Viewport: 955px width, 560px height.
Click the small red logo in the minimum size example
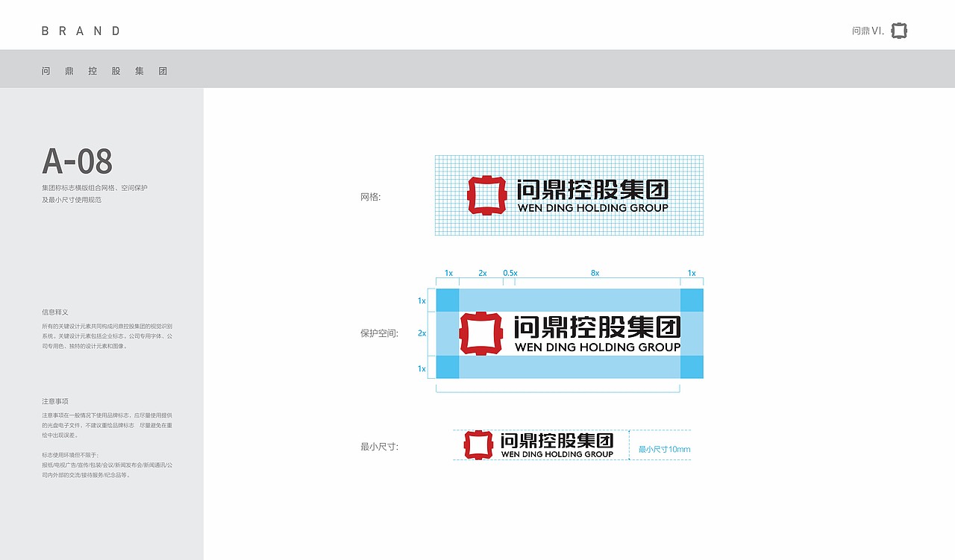[477, 444]
